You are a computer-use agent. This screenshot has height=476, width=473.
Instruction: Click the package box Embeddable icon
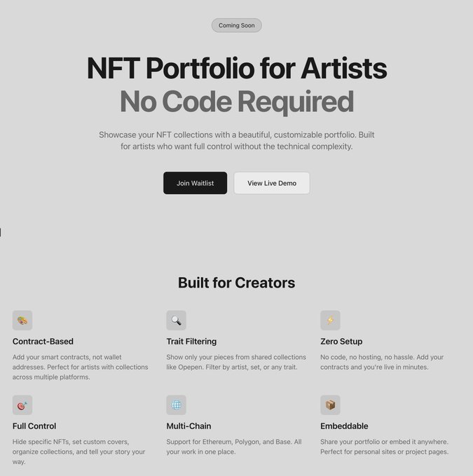point(330,405)
